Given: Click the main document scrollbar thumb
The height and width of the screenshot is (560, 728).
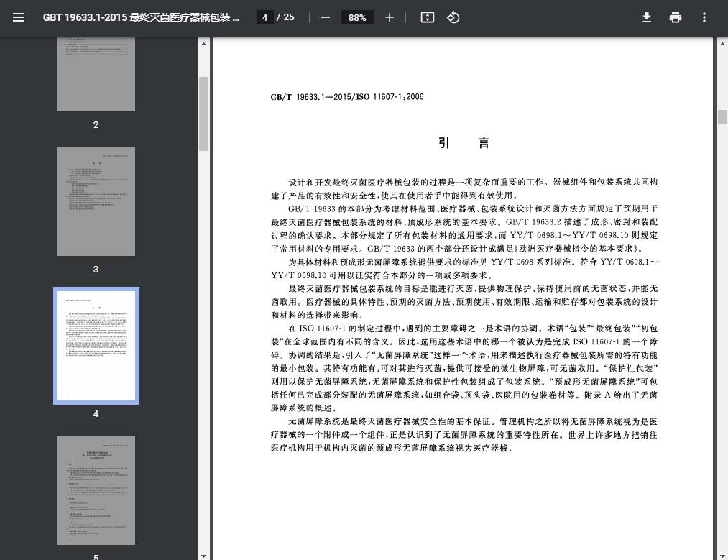Looking at the screenshot, I should click(722, 116).
